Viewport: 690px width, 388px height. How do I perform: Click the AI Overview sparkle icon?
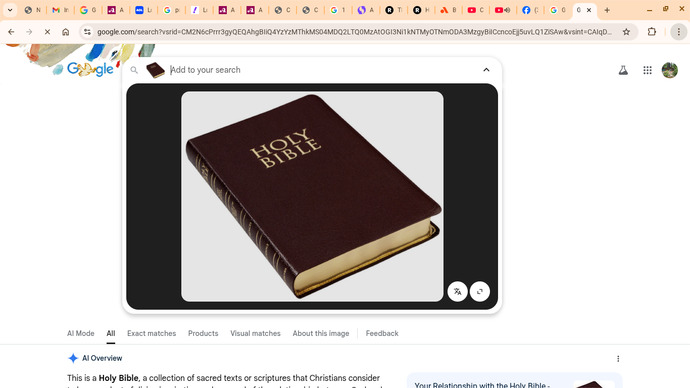73,358
